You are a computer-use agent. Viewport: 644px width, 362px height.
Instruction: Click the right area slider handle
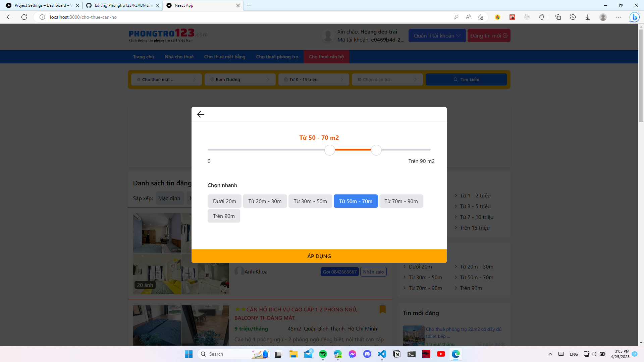click(x=376, y=150)
